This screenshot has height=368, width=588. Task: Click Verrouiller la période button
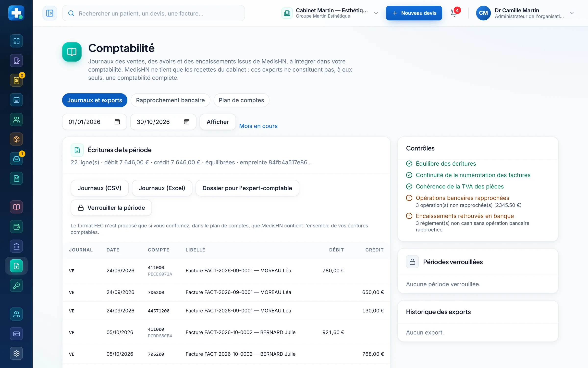coord(111,208)
